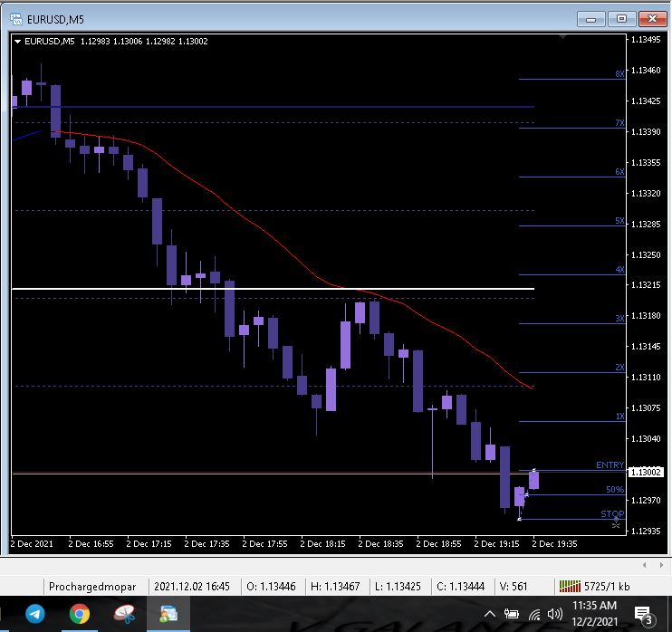Select the 6X target level label
Image resolution: width=672 pixels, height=632 pixels.
click(x=619, y=172)
